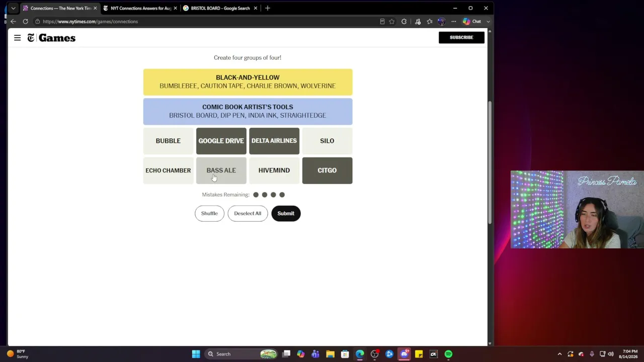Open Discord from the taskbar
Image resolution: width=644 pixels, height=362 pixels.
(404, 354)
